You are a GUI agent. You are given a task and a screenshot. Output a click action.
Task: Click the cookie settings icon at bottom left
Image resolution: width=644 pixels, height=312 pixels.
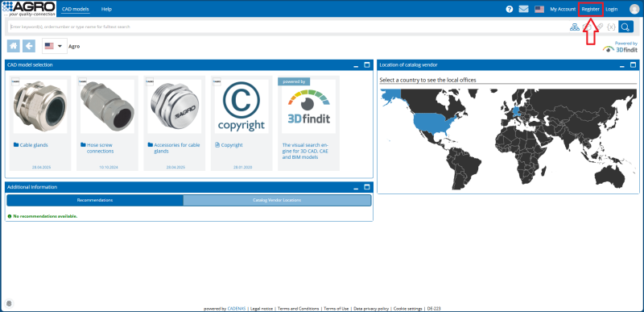point(10,304)
